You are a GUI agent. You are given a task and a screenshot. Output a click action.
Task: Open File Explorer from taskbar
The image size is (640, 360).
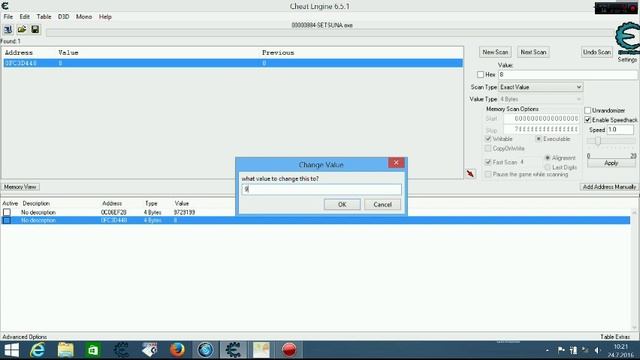(65, 350)
